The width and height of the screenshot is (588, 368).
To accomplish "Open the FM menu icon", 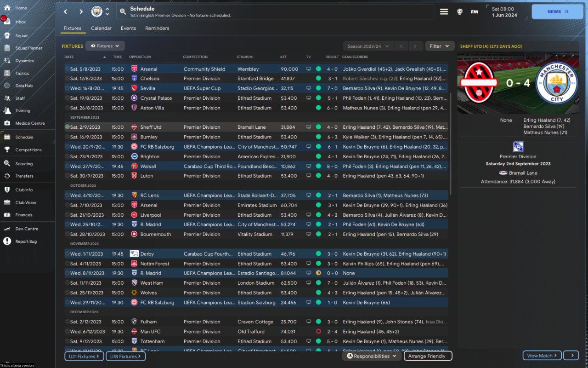I will pyautogui.click(x=475, y=12).
